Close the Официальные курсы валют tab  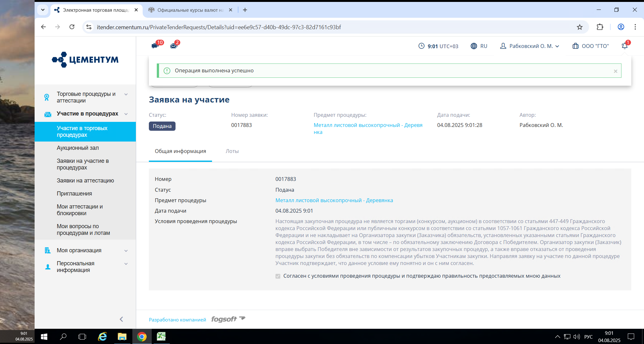pos(231,10)
